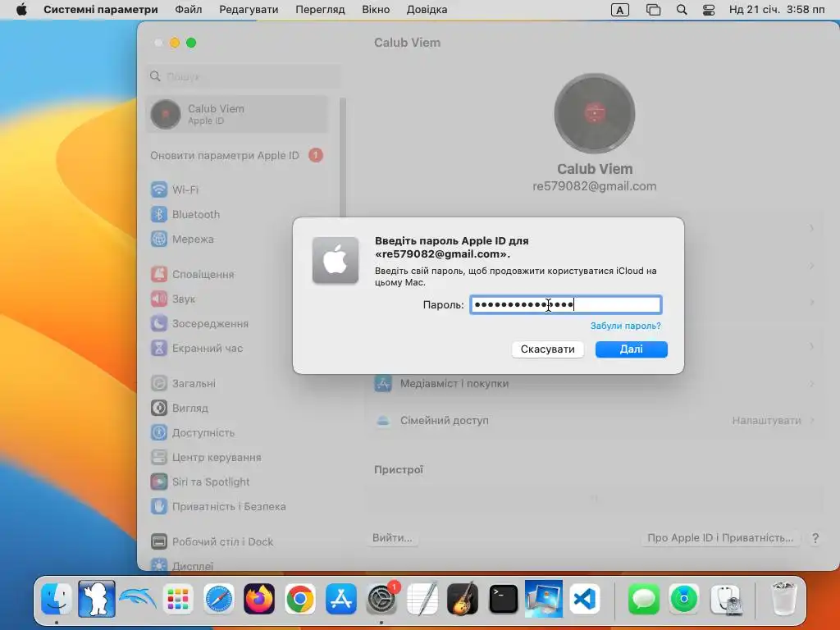Open Disk Utility from the Dock

(725, 599)
